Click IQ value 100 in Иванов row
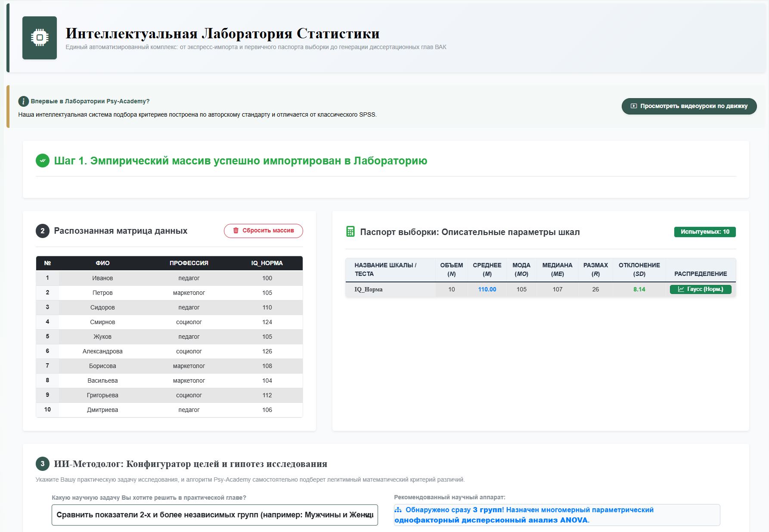The width and height of the screenshot is (769, 532). [x=267, y=278]
